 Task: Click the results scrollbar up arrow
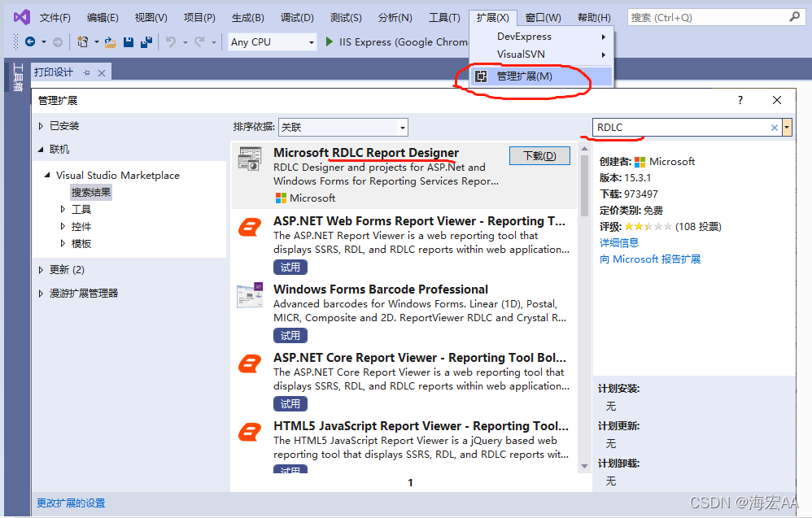click(x=584, y=149)
